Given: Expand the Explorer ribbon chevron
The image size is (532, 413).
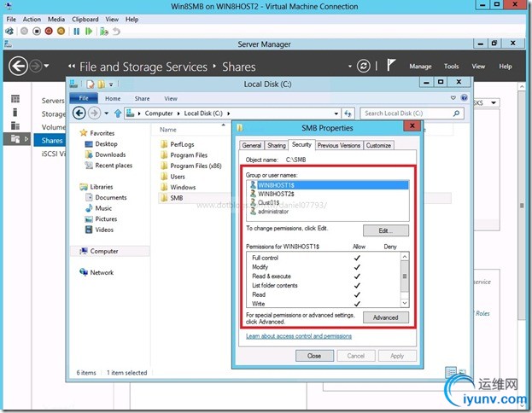Looking at the screenshot, I should [x=453, y=98].
